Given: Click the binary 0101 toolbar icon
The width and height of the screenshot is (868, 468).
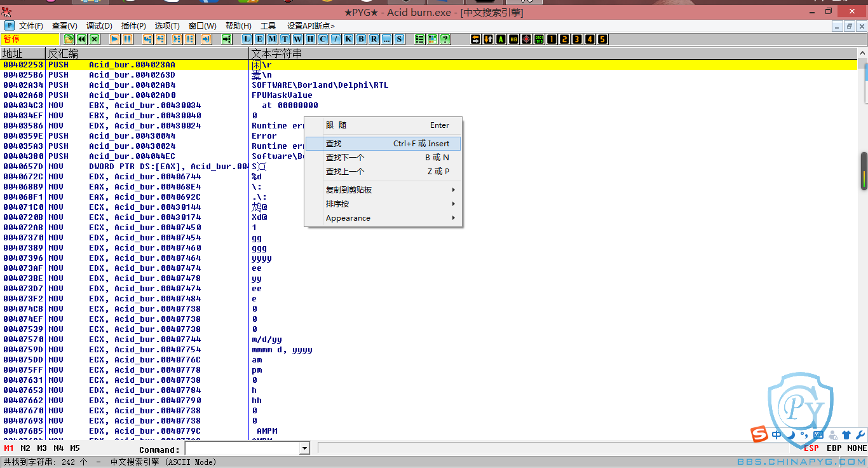Looking at the screenshot, I should [x=539, y=39].
